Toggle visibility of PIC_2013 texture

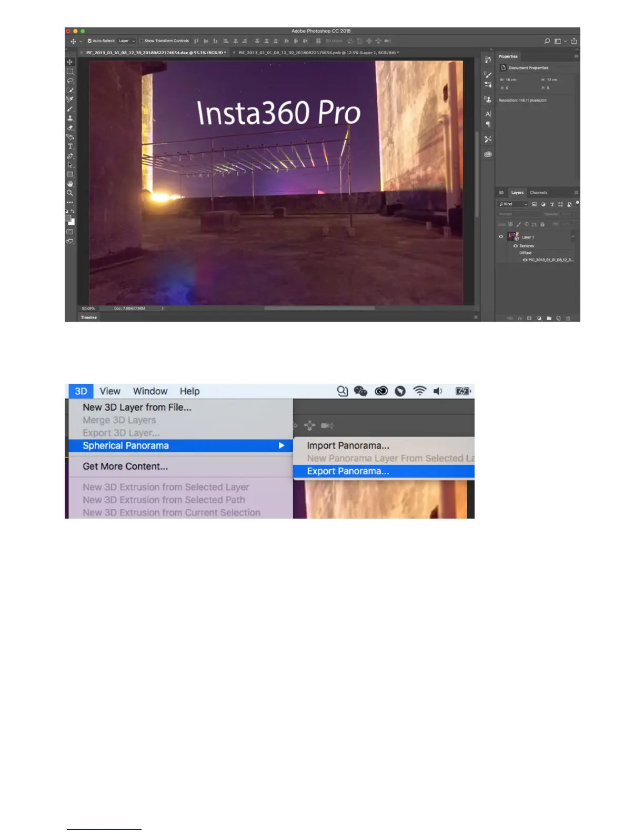point(525,260)
